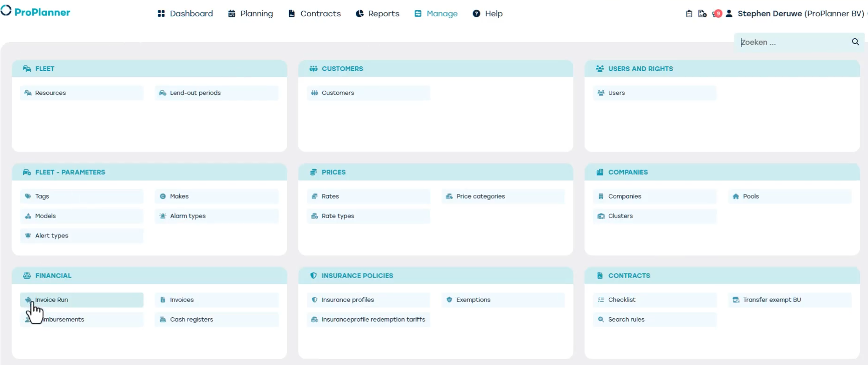Open the Dashboard menu item

[185, 14]
